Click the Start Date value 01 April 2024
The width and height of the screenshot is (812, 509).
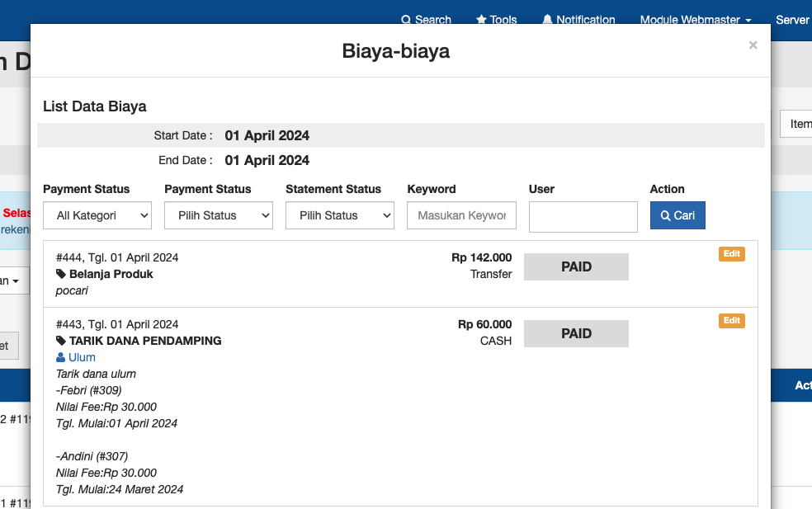(x=267, y=135)
